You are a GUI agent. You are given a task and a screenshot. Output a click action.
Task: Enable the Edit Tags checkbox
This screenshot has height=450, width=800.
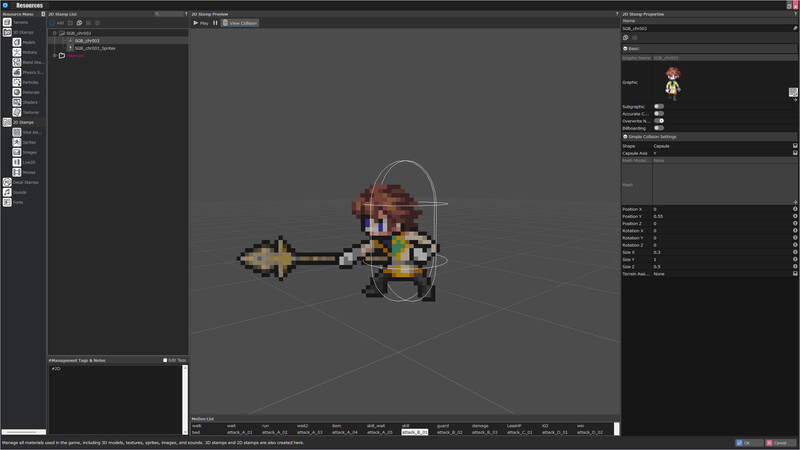(165, 360)
